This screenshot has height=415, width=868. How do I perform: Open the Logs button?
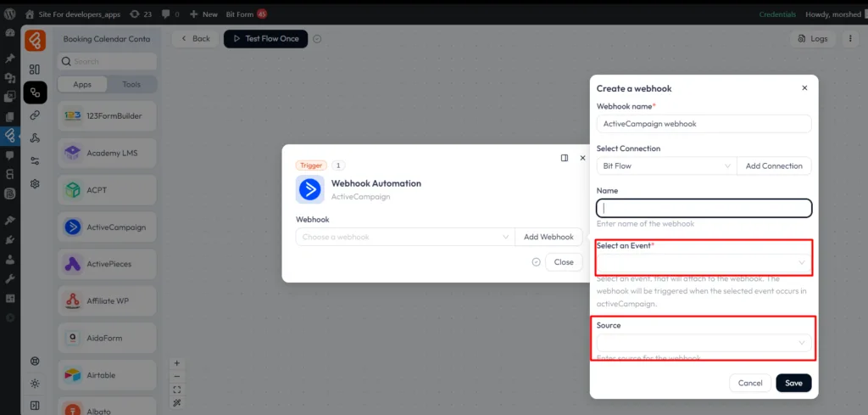(813, 39)
